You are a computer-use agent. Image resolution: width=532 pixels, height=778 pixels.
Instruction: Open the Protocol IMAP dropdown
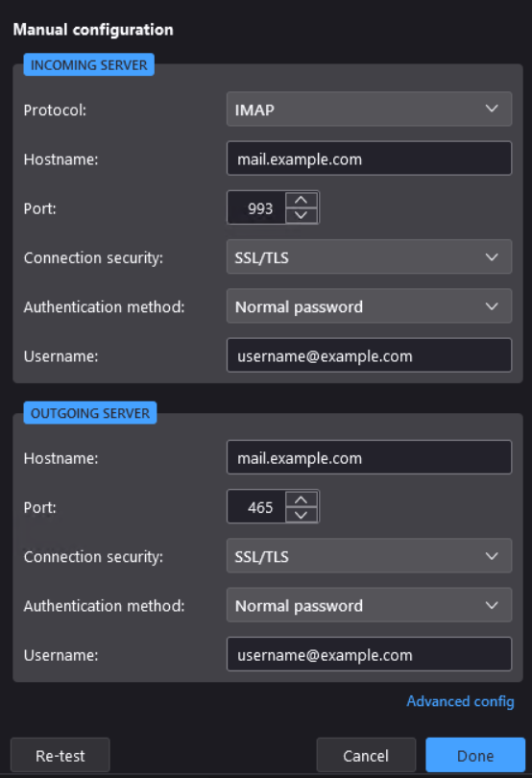[369, 109]
